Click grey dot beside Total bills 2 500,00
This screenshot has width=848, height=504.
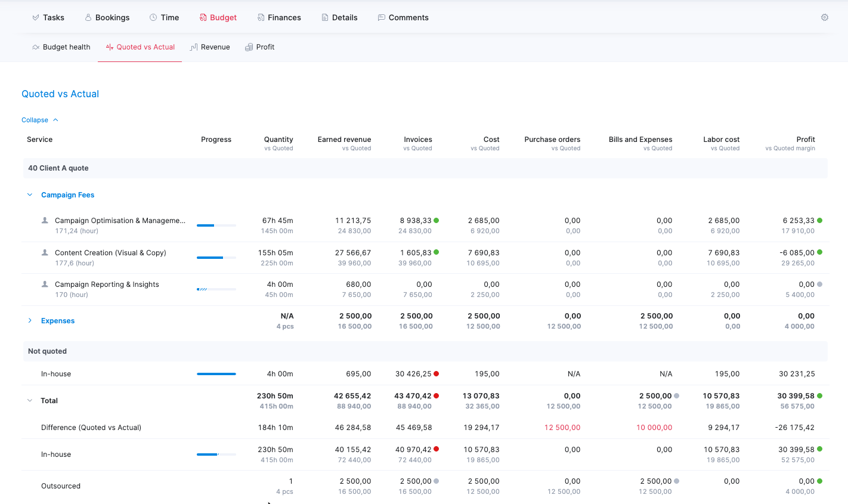[677, 395]
